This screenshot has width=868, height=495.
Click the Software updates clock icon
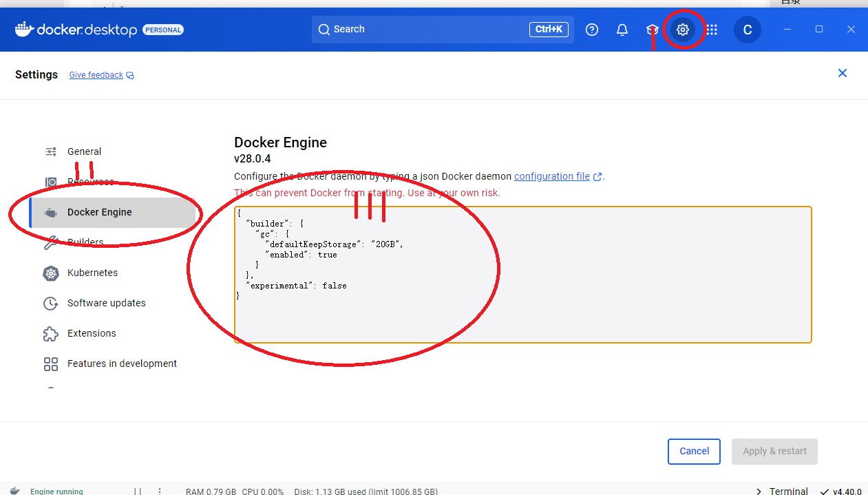pos(51,304)
